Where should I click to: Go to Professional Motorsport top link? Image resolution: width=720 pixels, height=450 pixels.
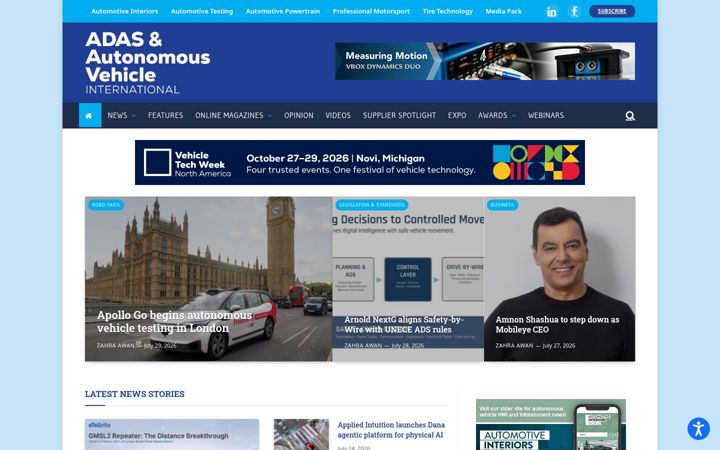371,11
